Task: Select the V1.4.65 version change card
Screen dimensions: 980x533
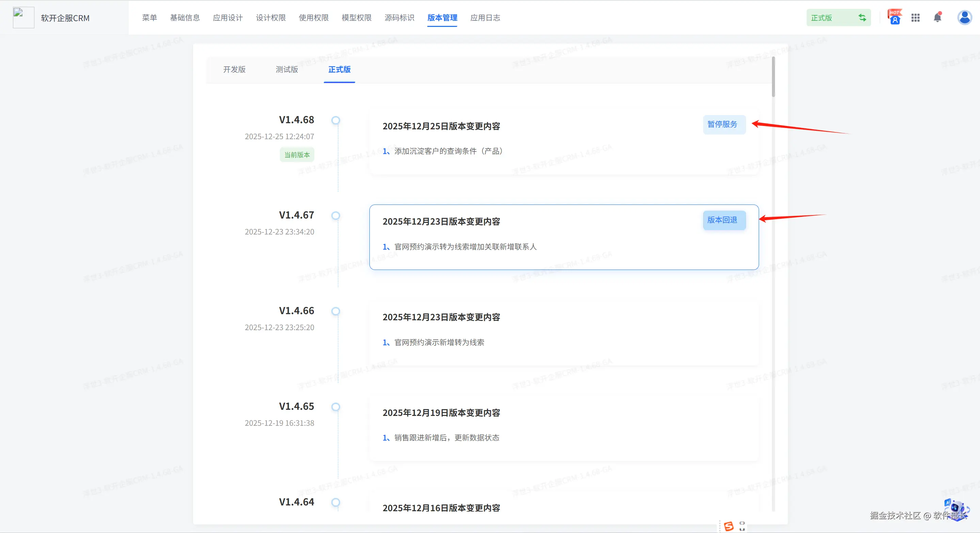Action: (564, 429)
